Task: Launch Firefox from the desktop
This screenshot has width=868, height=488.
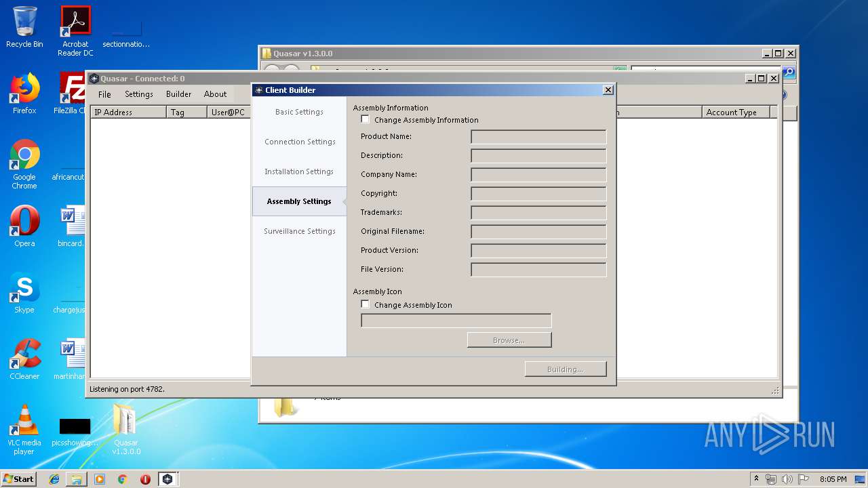Action: point(24,94)
